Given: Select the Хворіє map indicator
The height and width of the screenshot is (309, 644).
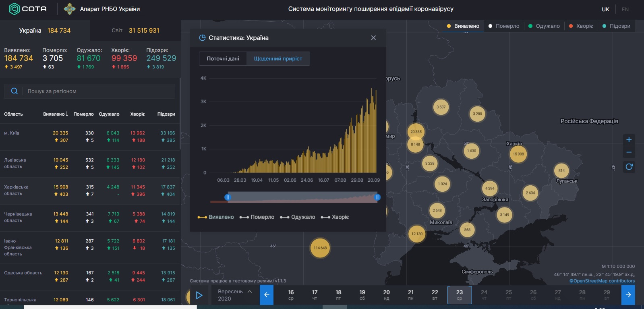Looking at the screenshot, I should [x=581, y=26].
